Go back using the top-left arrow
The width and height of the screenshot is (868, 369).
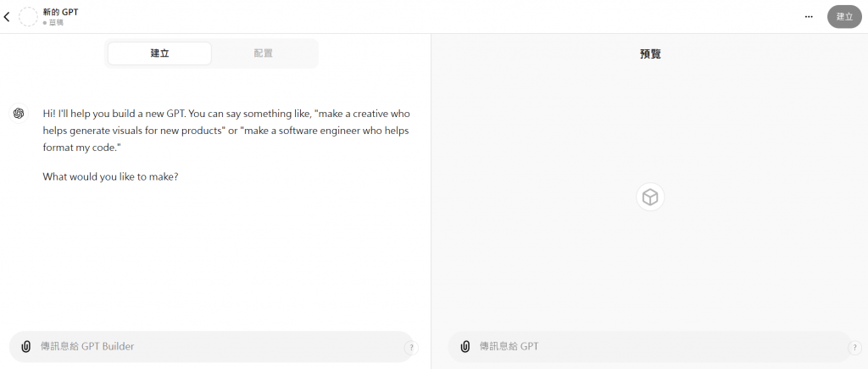click(x=7, y=17)
